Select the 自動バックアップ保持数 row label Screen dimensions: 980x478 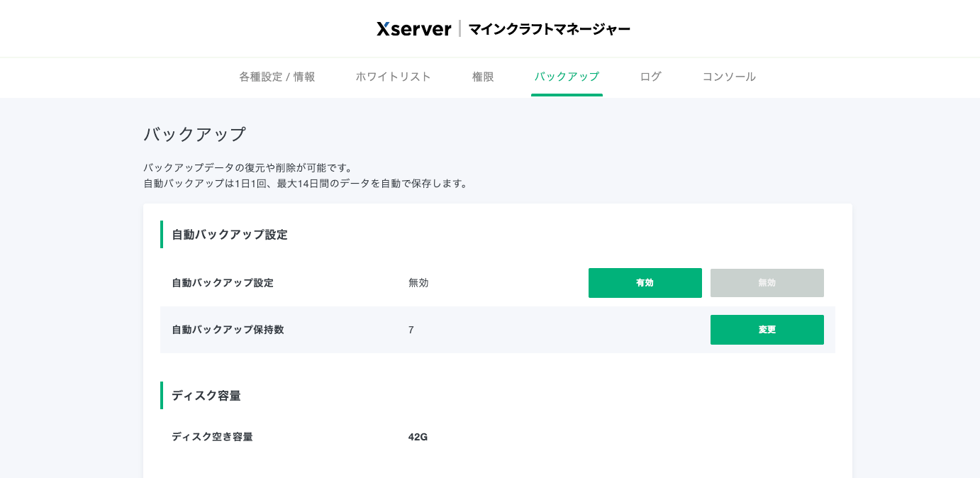(228, 330)
